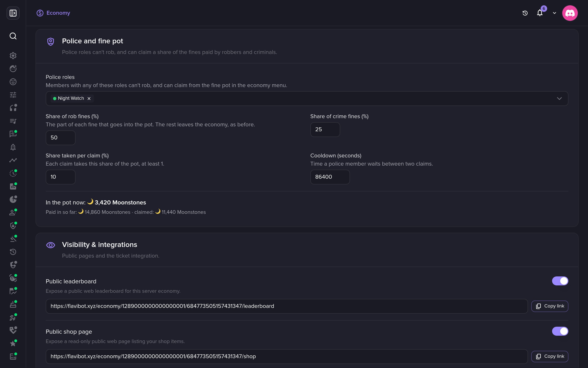Open the voice message sidebar icon
588x368 pixels.
13,134
